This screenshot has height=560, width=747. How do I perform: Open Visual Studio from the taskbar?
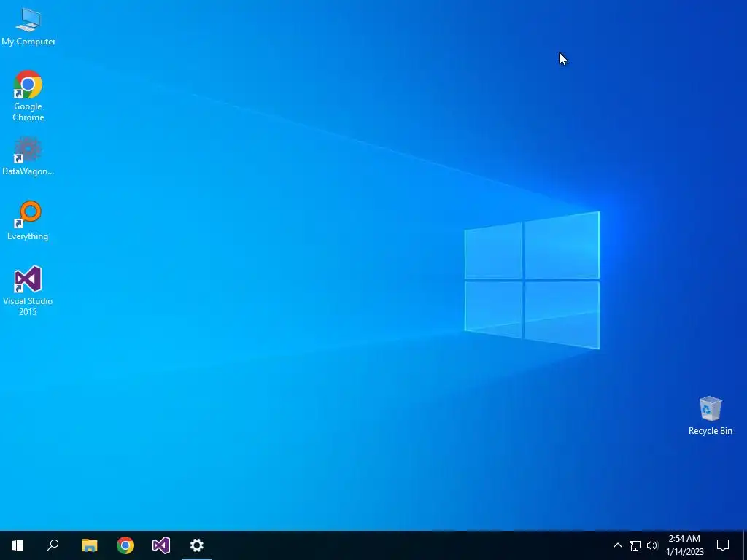[161, 545]
